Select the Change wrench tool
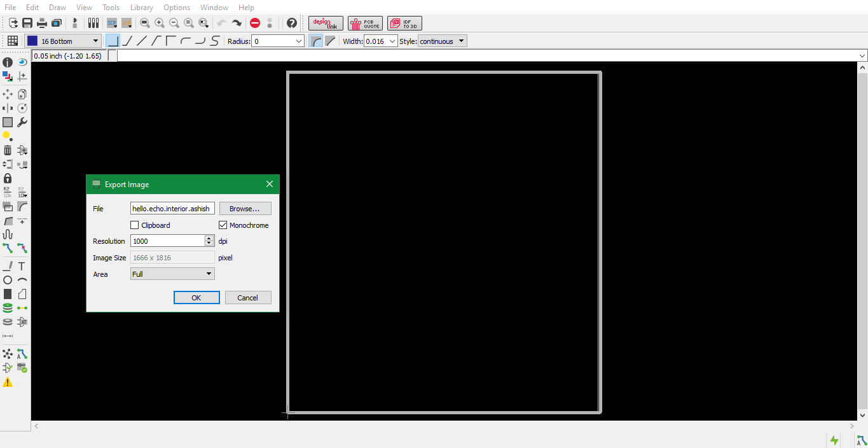 tap(22, 122)
